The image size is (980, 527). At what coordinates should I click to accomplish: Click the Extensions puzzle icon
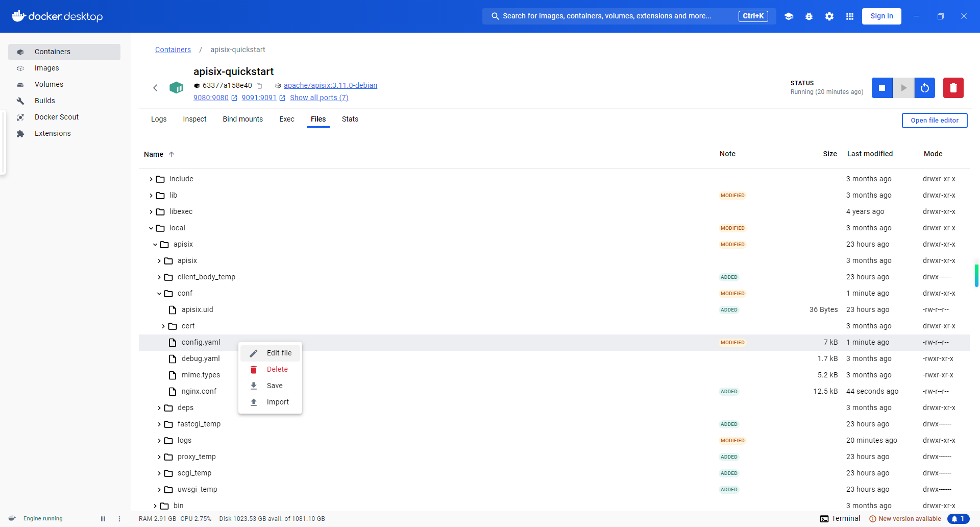[20, 134]
